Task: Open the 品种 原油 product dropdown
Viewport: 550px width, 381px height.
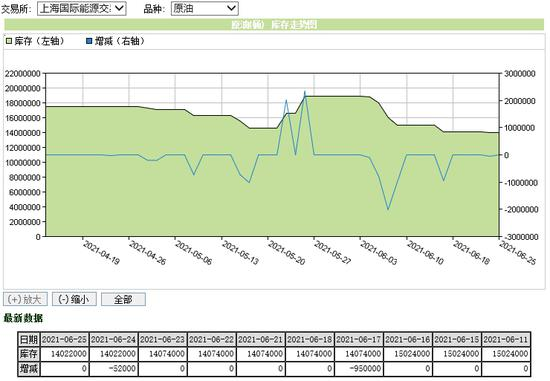Action: click(204, 8)
